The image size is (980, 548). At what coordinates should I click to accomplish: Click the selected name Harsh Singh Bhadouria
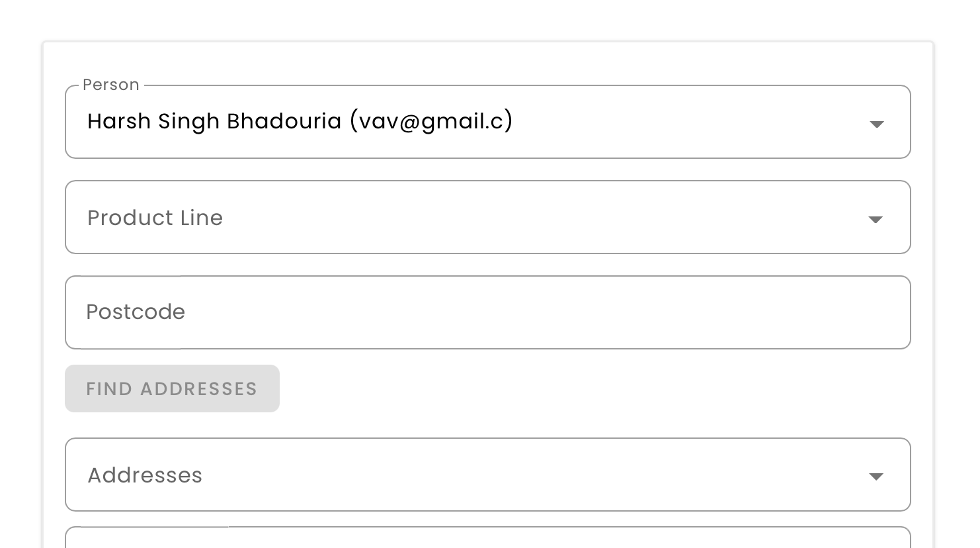(214, 121)
